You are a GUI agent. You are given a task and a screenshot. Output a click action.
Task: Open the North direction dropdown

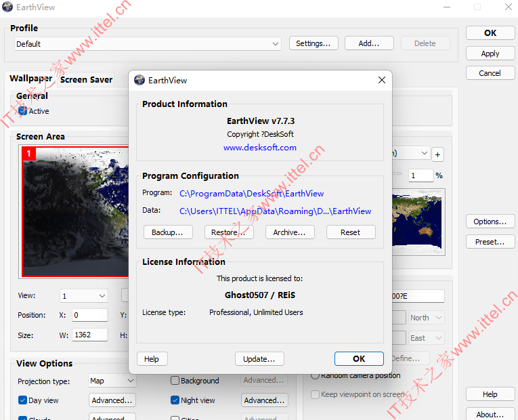427,318
